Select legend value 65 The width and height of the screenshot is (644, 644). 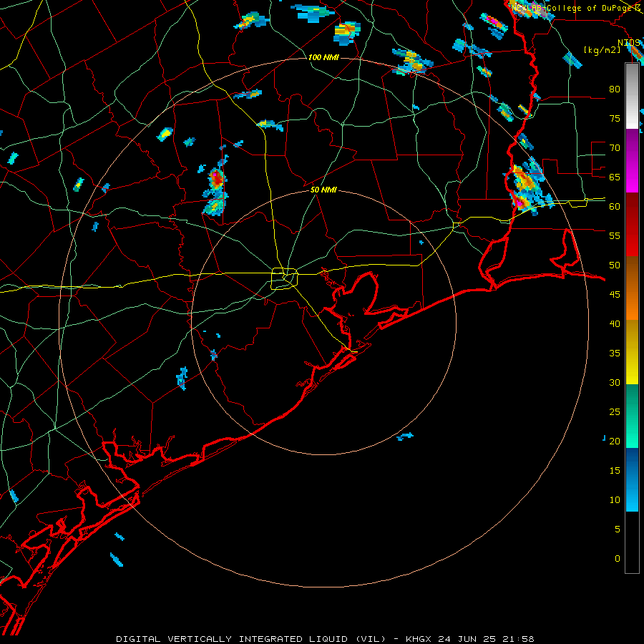[x=615, y=177]
